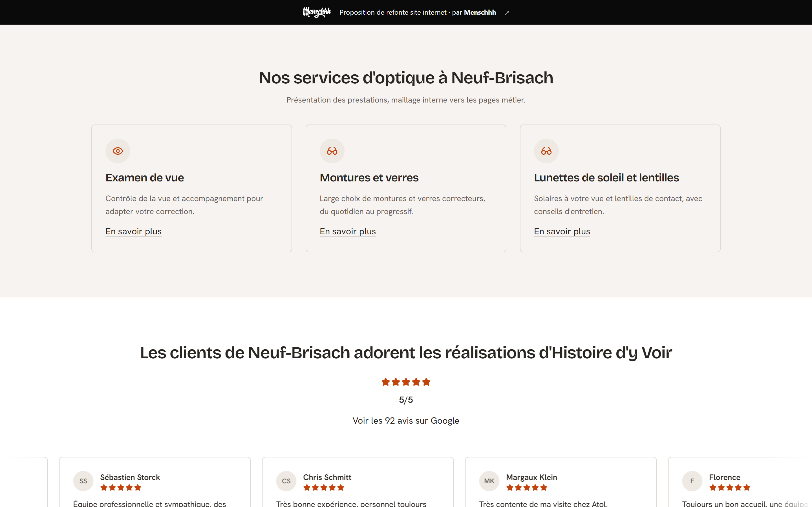Click the eye icon for Examen de vue
Screen dimensions: 812x507
point(118,151)
